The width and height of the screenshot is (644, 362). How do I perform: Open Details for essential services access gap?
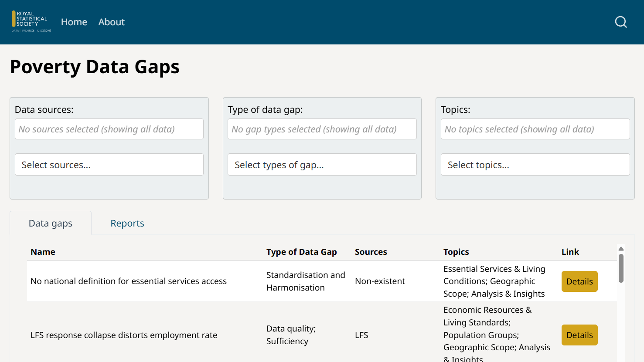(579, 281)
